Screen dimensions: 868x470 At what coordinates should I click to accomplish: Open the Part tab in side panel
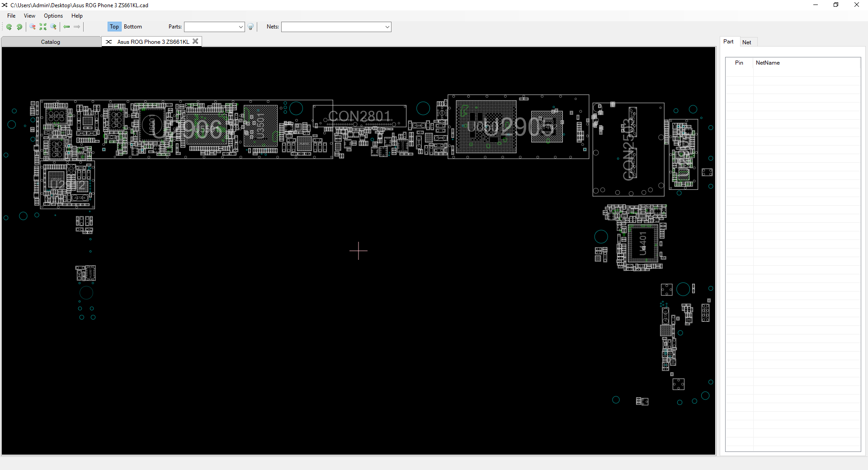click(728, 42)
